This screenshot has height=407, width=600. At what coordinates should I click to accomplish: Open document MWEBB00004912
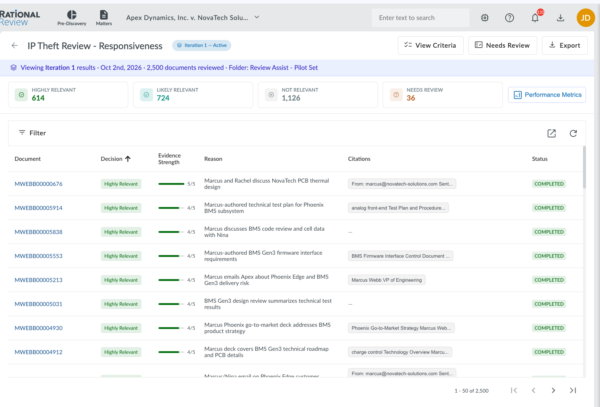pyautogui.click(x=38, y=352)
